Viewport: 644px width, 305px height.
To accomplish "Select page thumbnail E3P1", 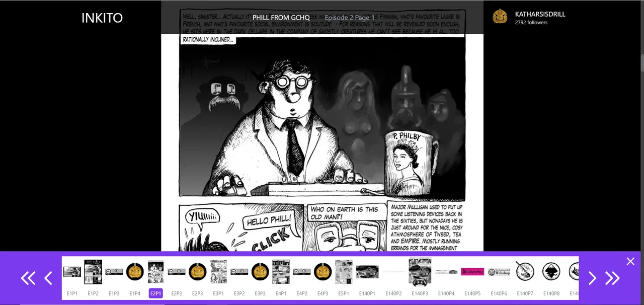I will [218, 272].
